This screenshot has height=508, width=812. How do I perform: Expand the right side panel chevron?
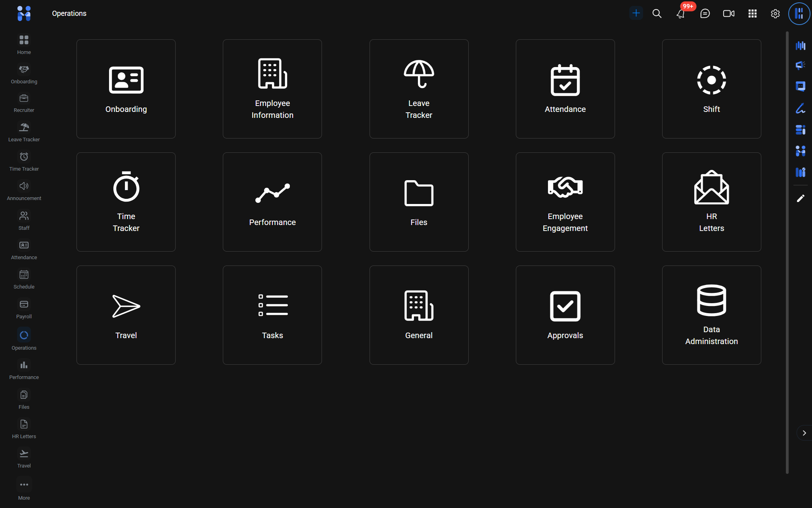804,433
